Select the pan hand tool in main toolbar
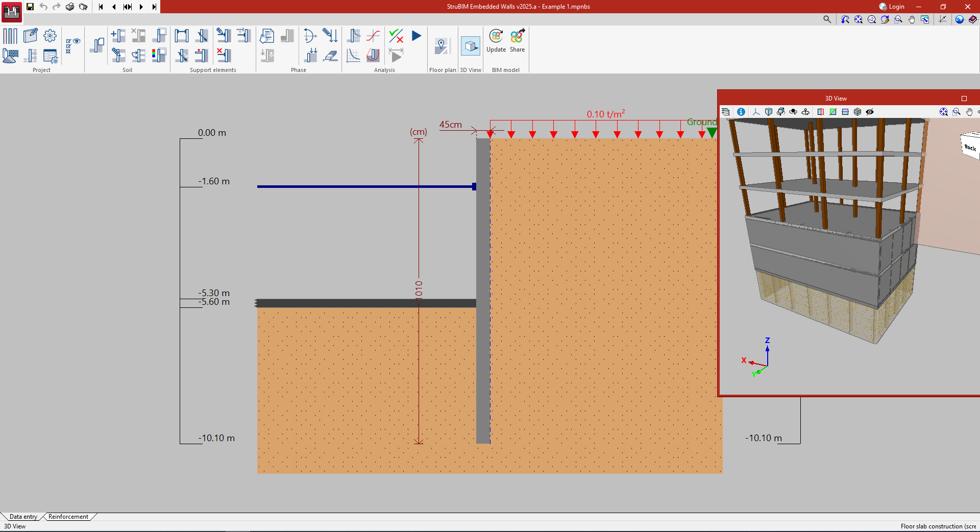The width and height of the screenshot is (980, 532). tap(912, 19)
